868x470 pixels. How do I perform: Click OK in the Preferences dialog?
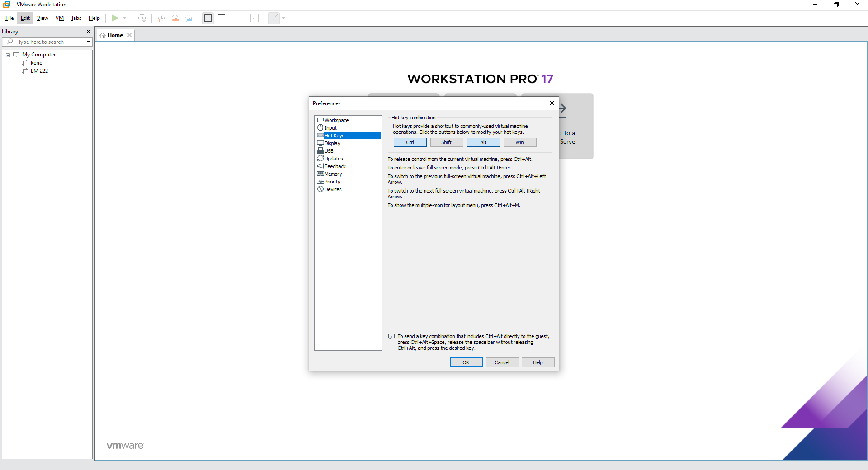[x=466, y=362]
